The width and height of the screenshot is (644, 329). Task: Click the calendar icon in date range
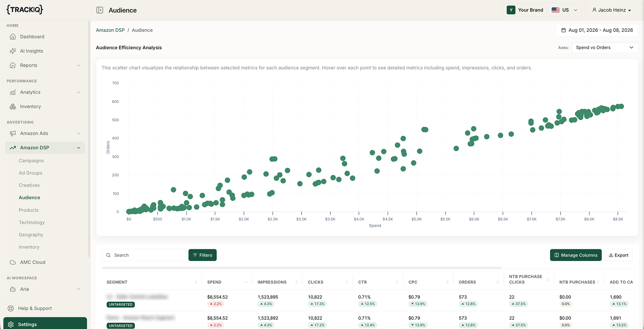point(563,30)
